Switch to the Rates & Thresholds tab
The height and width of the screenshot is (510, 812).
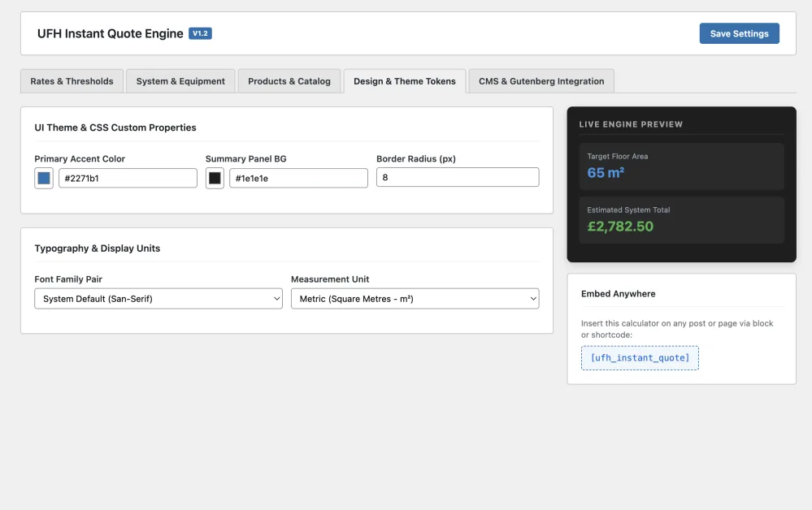(x=72, y=81)
